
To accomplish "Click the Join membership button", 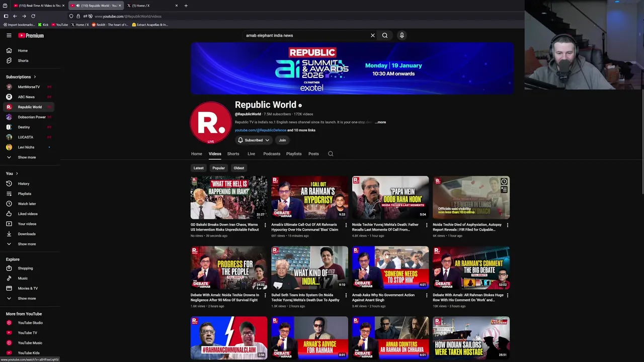I will [x=282, y=140].
